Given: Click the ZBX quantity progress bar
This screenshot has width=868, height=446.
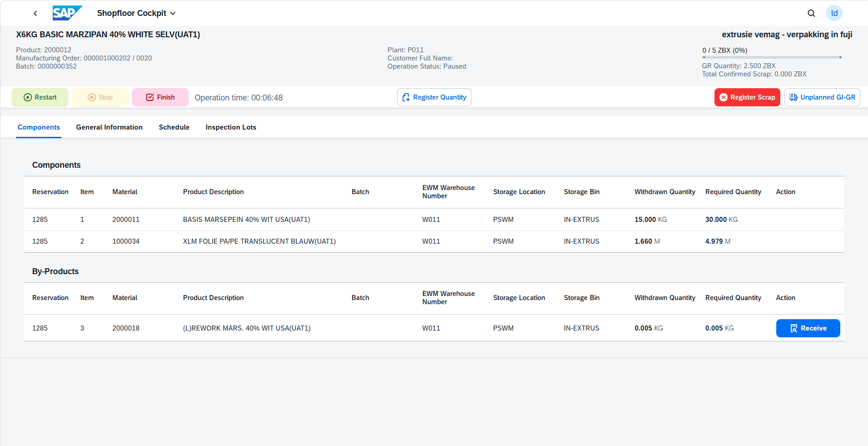Looking at the screenshot, I should coord(772,57).
